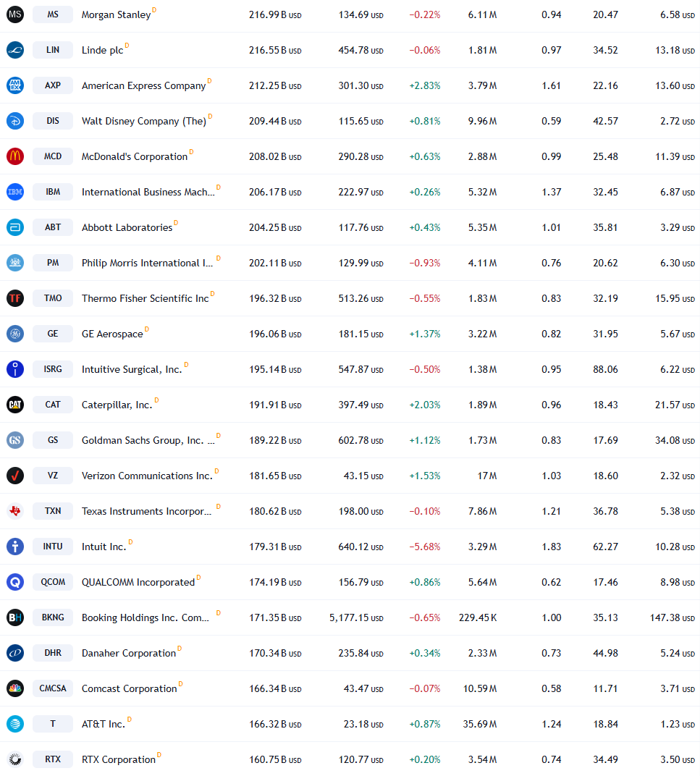
Task: Select American Express +2.83% change value
Action: [x=425, y=85]
